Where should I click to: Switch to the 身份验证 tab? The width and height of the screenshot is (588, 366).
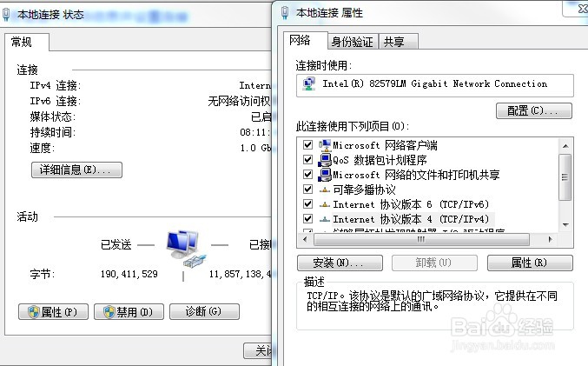[352, 42]
